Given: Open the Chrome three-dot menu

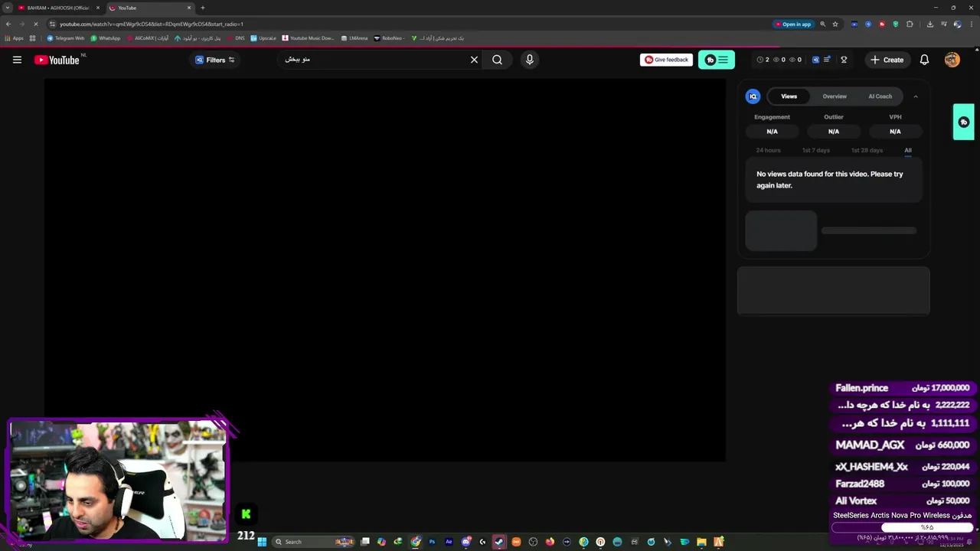Looking at the screenshot, I should pyautogui.click(x=972, y=24).
